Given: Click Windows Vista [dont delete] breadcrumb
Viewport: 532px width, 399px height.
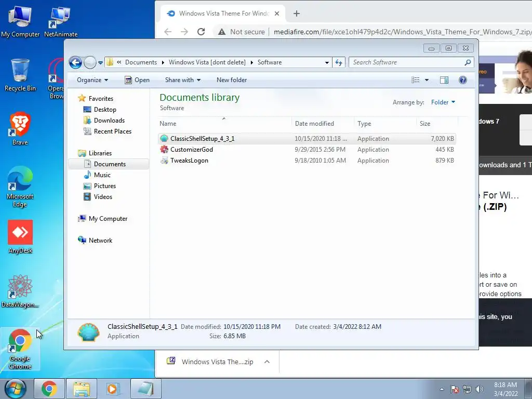Looking at the screenshot, I should [207, 62].
